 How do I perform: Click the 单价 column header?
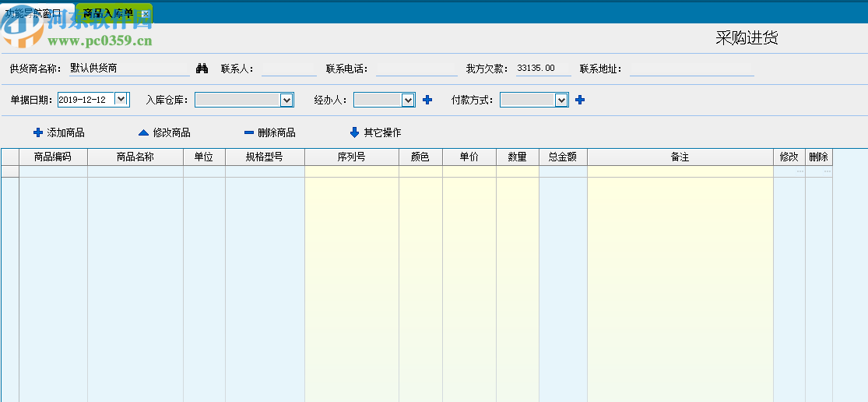point(469,157)
